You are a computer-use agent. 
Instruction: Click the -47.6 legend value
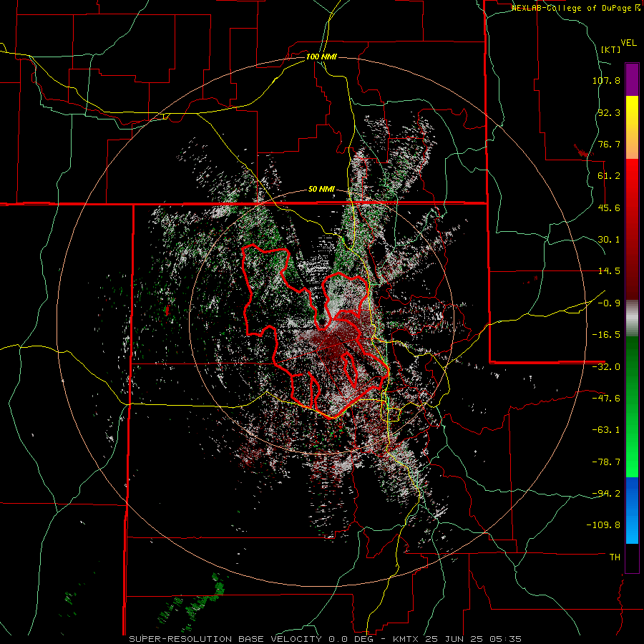[x=606, y=399]
